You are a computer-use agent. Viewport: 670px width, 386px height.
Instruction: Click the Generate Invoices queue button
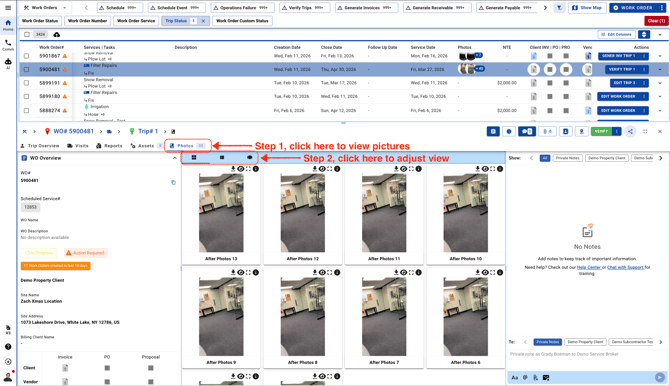367,8
